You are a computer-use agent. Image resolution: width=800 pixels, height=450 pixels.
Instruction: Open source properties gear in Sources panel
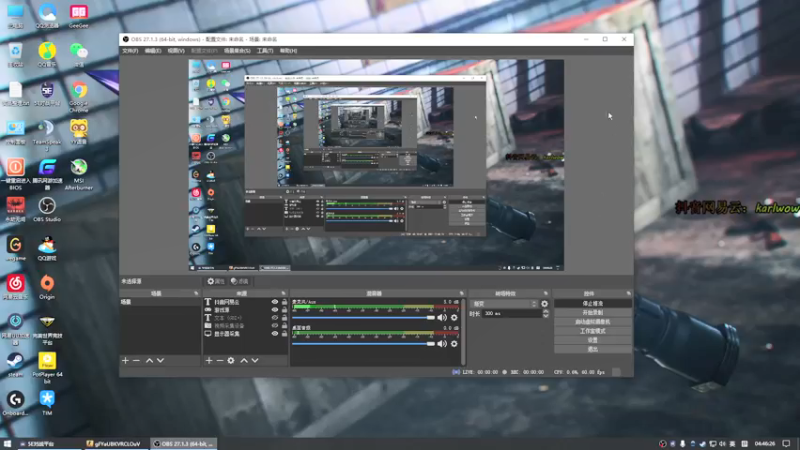point(231,360)
